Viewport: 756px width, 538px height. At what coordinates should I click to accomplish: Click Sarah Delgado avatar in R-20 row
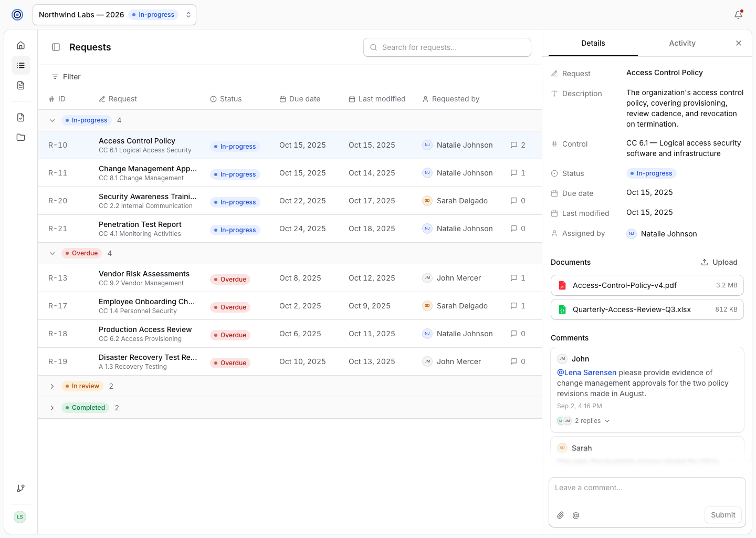[427, 201]
